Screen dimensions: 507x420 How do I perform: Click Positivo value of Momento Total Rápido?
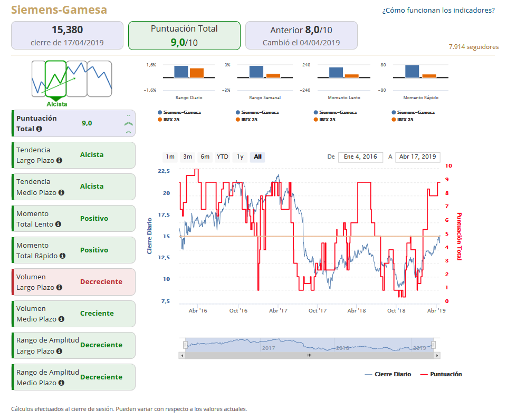pyautogui.click(x=94, y=250)
